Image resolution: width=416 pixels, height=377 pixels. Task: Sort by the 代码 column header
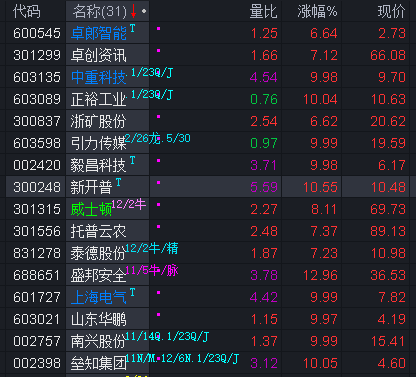pos(27,11)
